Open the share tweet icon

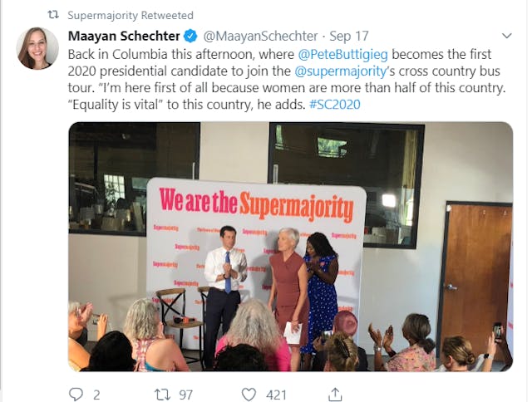click(x=335, y=394)
